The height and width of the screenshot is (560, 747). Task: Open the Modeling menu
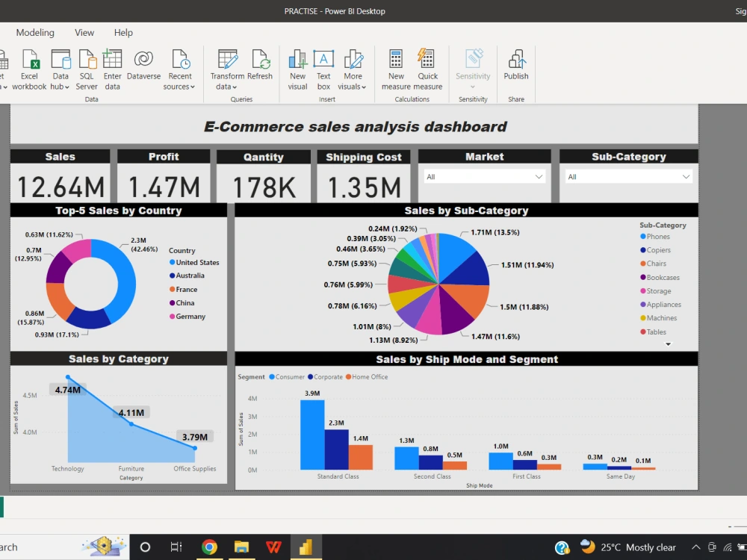click(x=35, y=33)
